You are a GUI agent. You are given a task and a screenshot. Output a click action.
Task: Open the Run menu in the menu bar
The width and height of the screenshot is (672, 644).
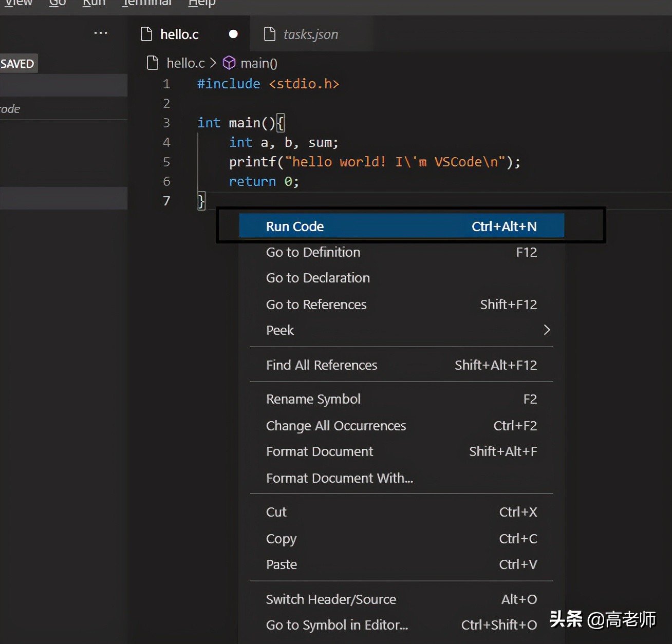coord(94,3)
